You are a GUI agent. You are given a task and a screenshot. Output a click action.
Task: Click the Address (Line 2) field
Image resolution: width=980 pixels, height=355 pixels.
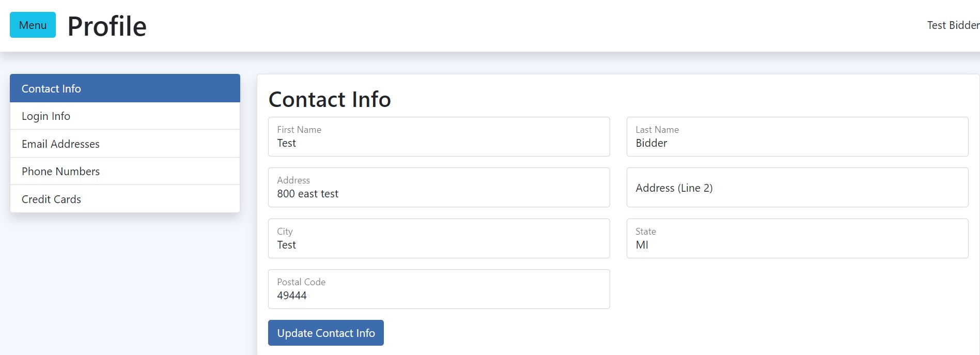tap(797, 188)
